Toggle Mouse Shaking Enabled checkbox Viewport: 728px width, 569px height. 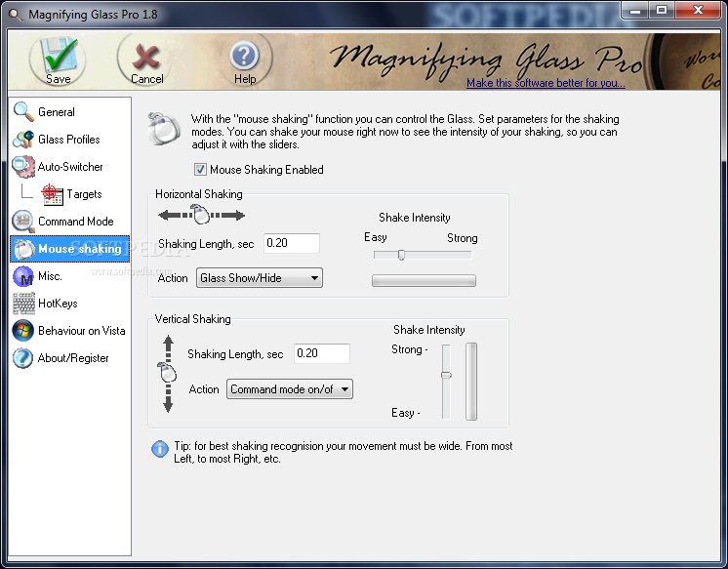(x=200, y=170)
